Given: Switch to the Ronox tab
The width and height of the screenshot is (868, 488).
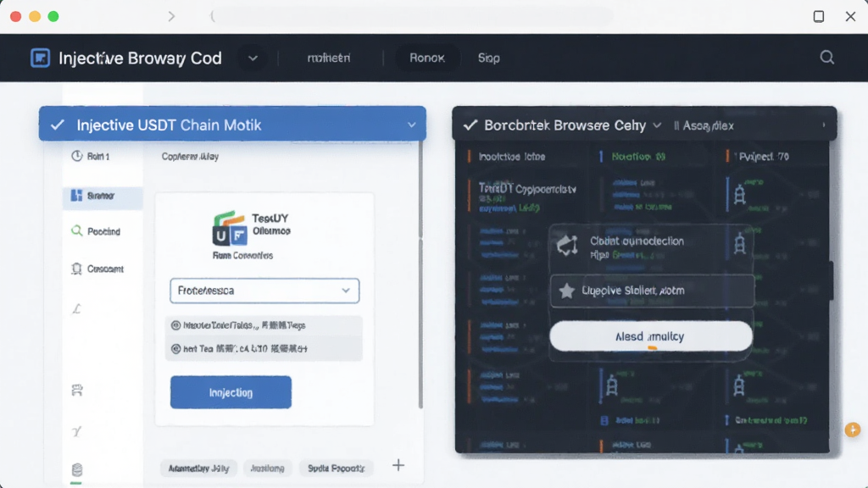Looking at the screenshot, I should click(427, 58).
